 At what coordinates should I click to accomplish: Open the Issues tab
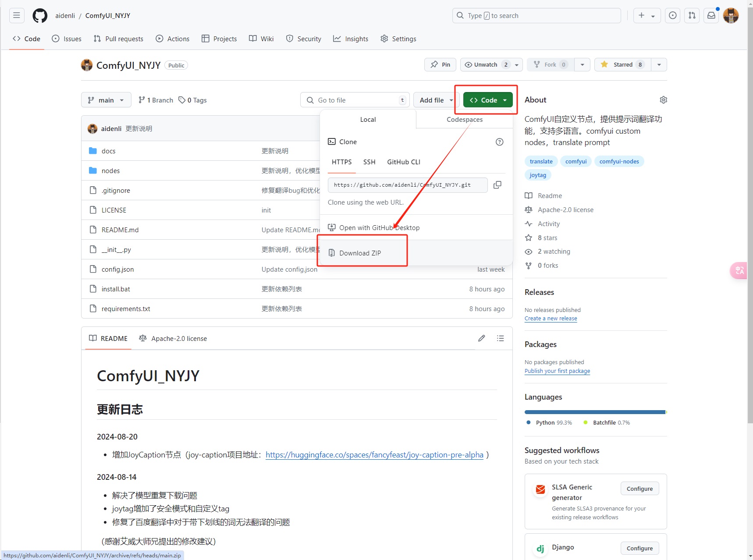click(x=67, y=39)
